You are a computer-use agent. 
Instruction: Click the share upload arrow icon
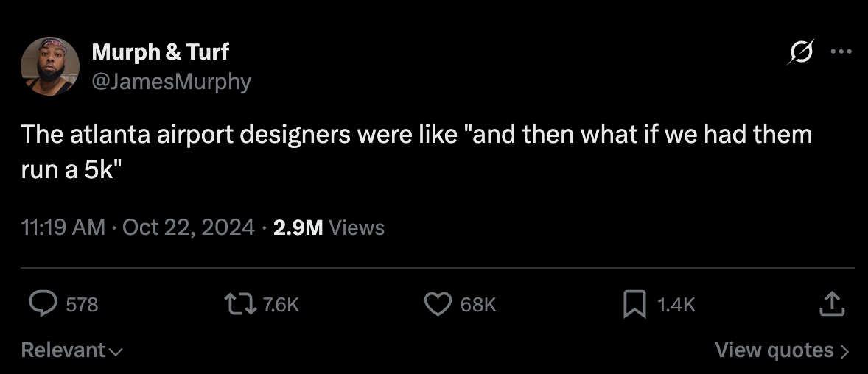pyautogui.click(x=830, y=304)
